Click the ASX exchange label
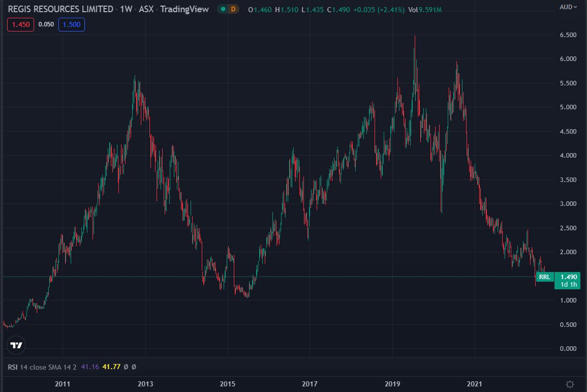 [146, 9]
